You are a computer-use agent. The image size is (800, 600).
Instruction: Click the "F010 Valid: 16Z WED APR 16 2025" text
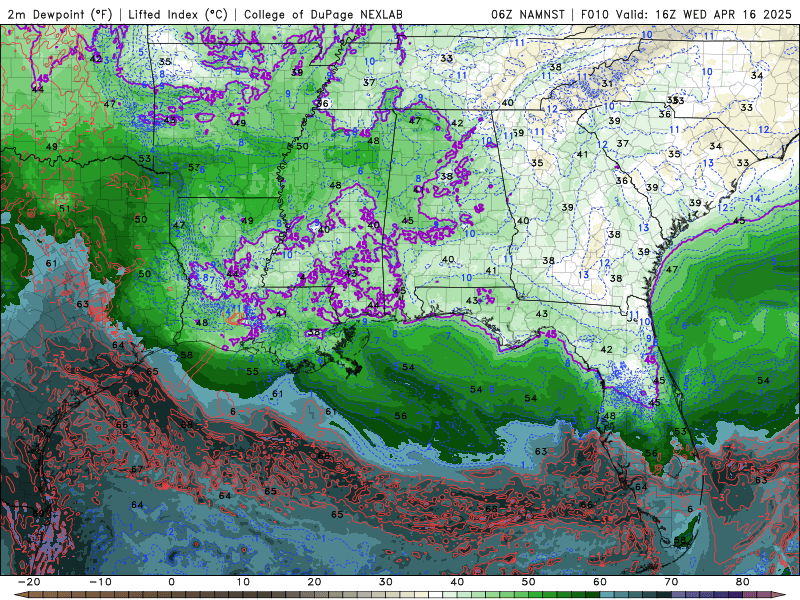point(686,14)
